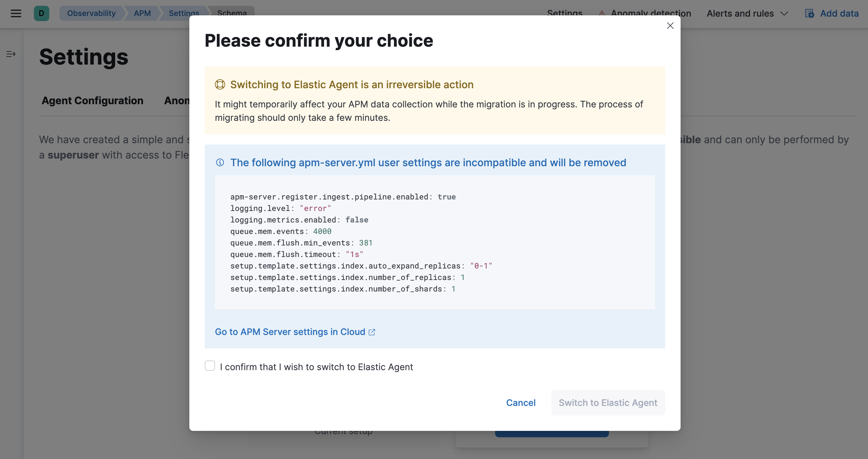Click the external link icon after Cloud link
Screen dimensions: 868x459
pyautogui.click(x=372, y=332)
